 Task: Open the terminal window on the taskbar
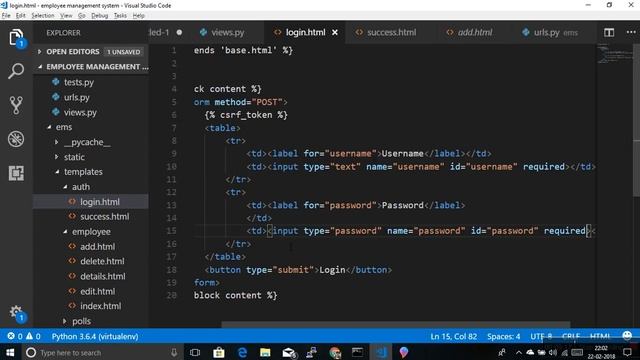click(358, 352)
